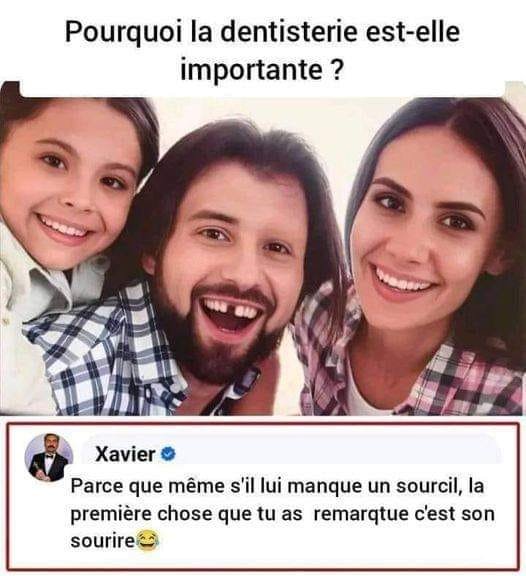Click the blue verified badge beside Xavier
This screenshot has width=526, height=576.
tap(169, 454)
